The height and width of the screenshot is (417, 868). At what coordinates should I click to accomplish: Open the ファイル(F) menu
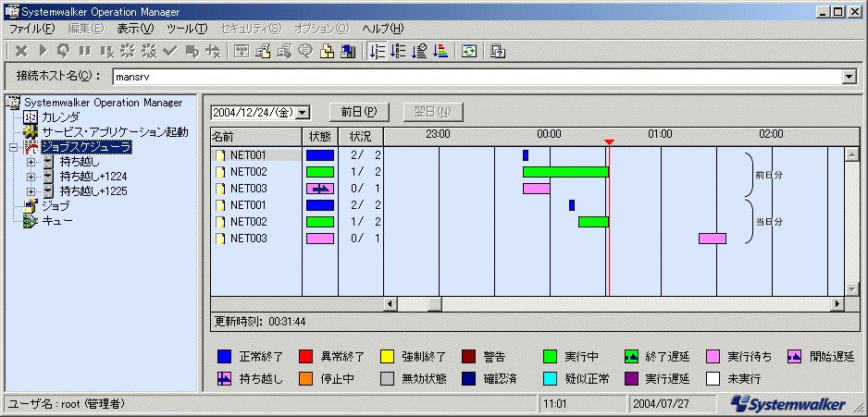tap(32, 29)
